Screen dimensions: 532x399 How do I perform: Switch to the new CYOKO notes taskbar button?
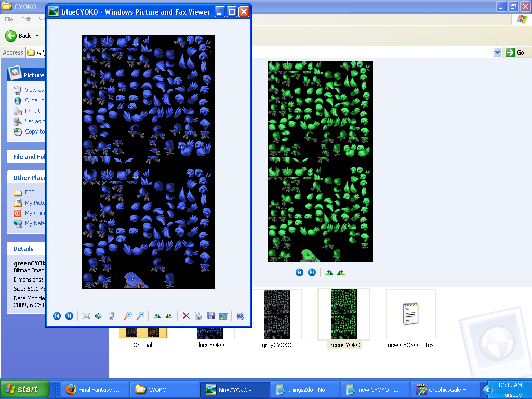376,390
